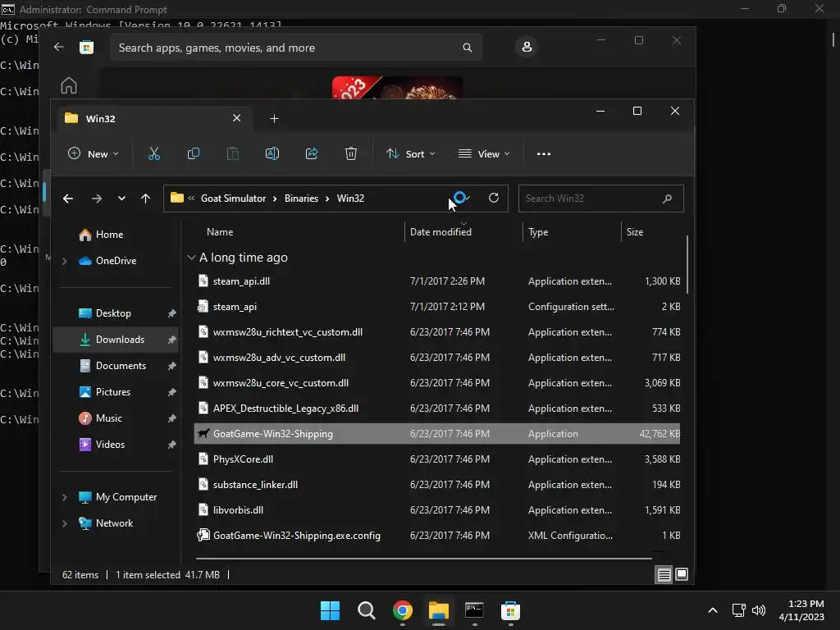Viewport: 840px width, 630px height.
Task: Open Google Chrome from taskbar
Action: point(402,610)
